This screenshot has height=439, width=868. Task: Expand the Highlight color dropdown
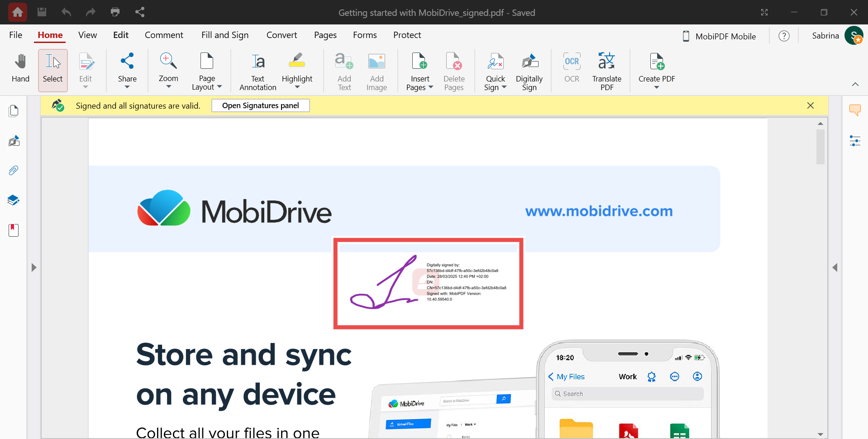coord(297,87)
